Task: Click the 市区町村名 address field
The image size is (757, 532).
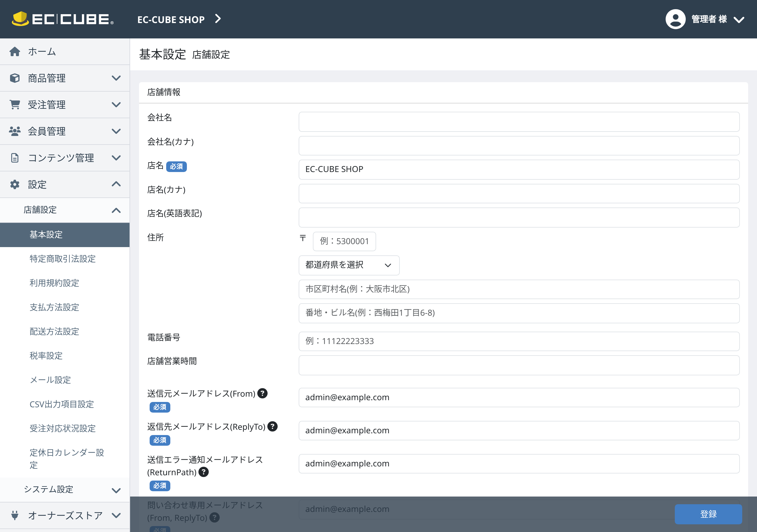Action: [519, 289]
